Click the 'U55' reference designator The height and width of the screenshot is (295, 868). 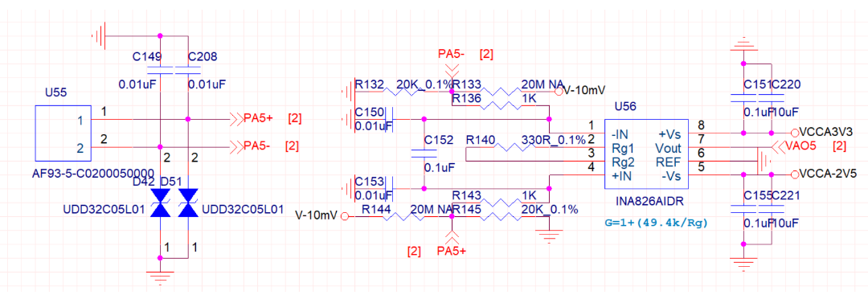tap(56, 92)
